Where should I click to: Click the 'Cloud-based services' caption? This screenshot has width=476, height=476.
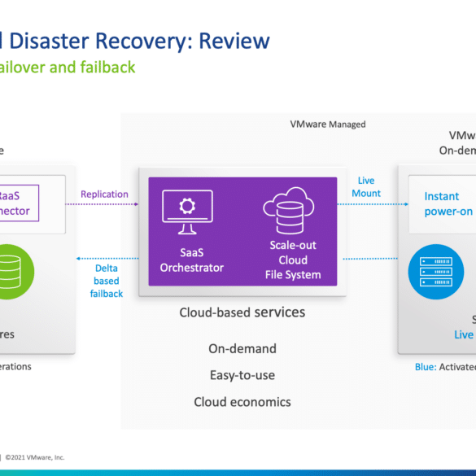click(242, 312)
